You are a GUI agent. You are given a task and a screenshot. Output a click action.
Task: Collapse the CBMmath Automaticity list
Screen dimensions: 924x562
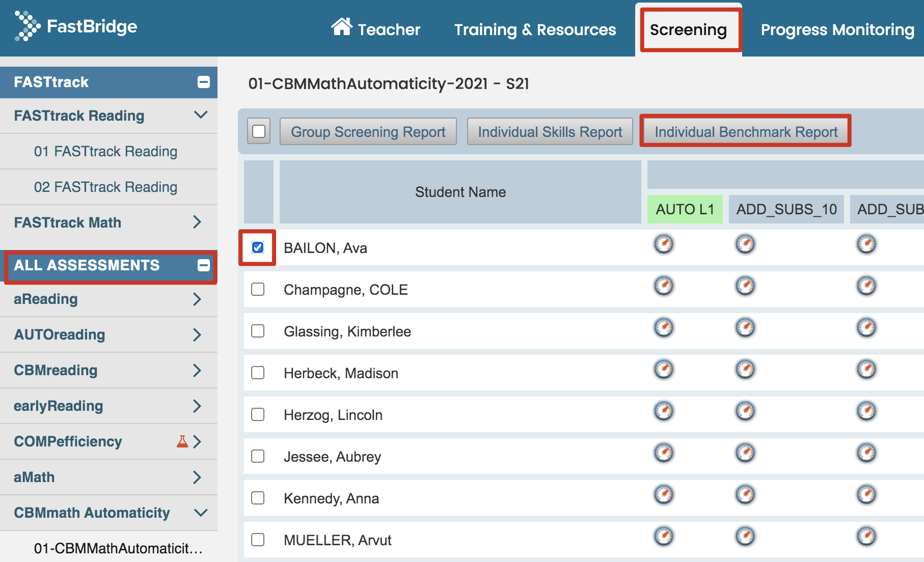click(x=201, y=513)
